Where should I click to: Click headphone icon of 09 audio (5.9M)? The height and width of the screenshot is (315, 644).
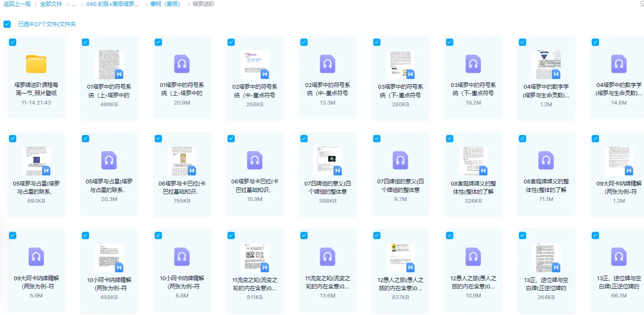point(36,257)
